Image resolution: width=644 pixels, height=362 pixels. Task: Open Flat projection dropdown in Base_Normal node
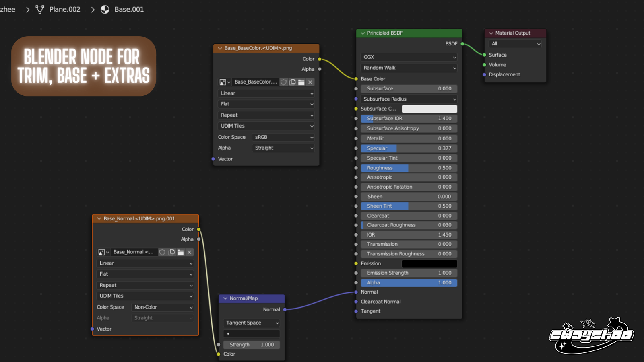[x=145, y=274]
